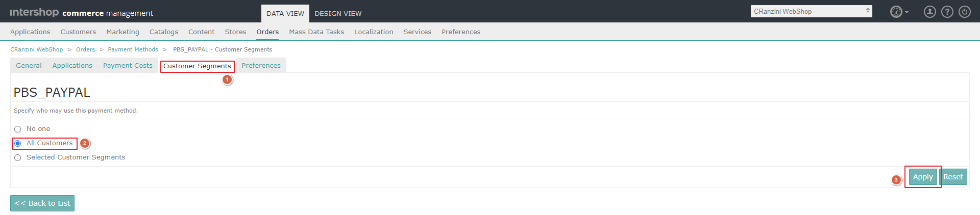Follow the Payment Methods breadcrumb link
The width and height of the screenshot is (980, 215).
pos(133,49)
